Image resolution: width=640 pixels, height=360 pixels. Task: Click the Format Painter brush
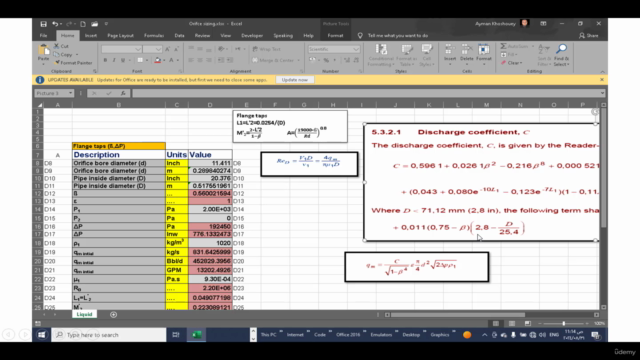(73, 63)
